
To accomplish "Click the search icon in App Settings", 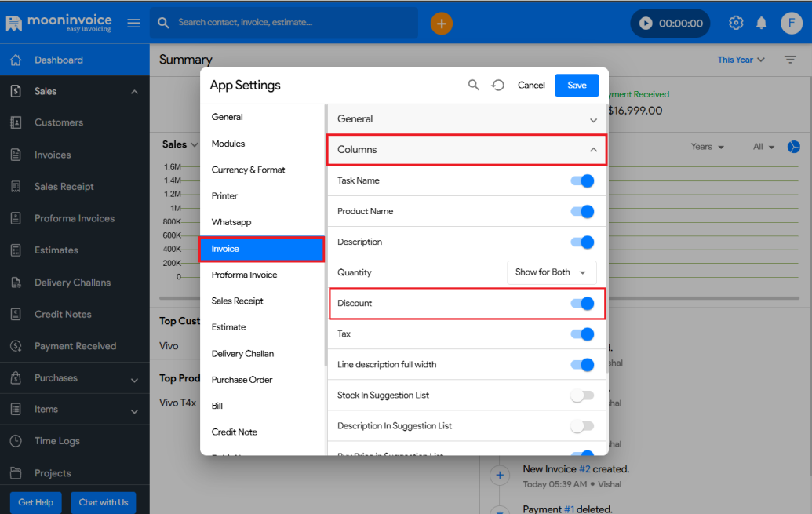I will tap(474, 85).
